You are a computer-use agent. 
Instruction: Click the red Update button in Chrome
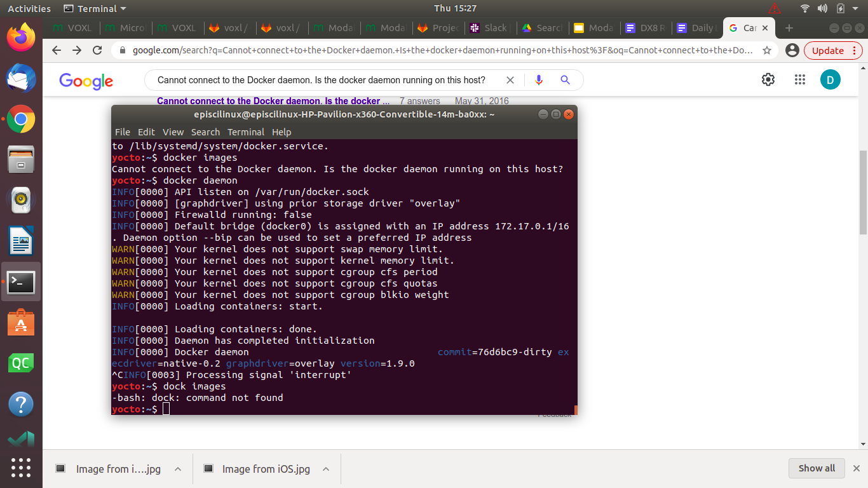pyautogui.click(x=829, y=50)
